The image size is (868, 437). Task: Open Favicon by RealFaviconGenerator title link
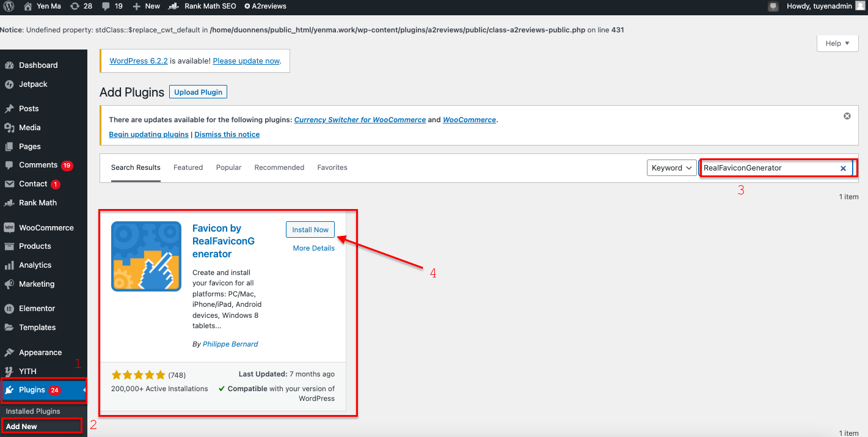pyautogui.click(x=224, y=241)
